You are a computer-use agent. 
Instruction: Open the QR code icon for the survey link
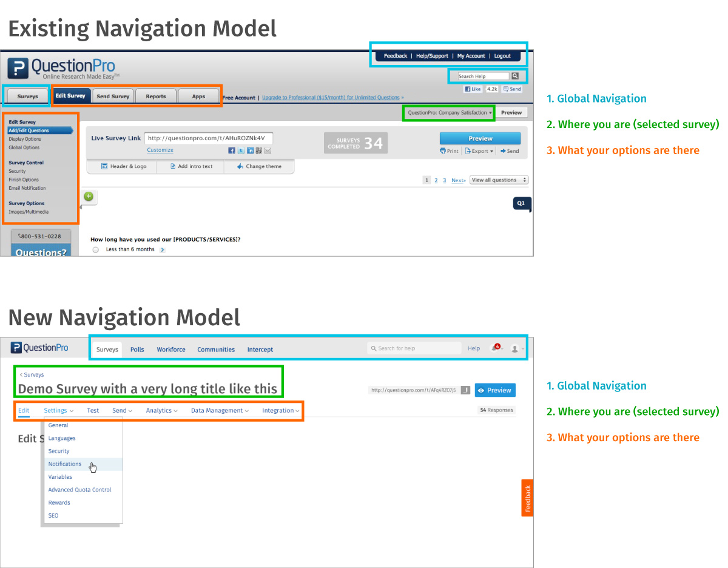click(x=258, y=150)
